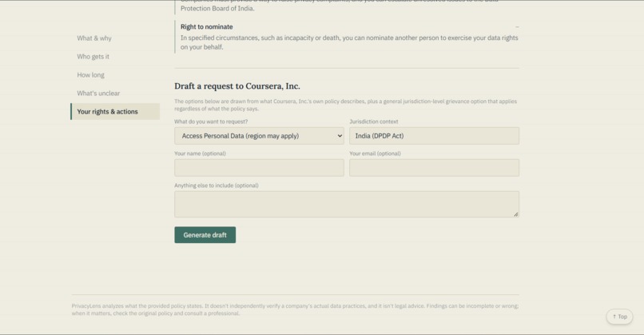
Task: Focus the Your email input field
Action: (434, 168)
